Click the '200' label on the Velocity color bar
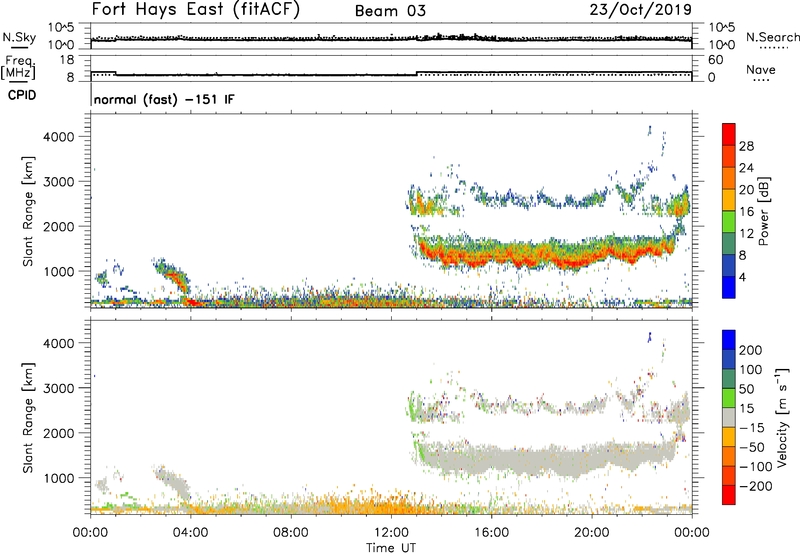Screen dimensions: 800x554 (x=751, y=350)
